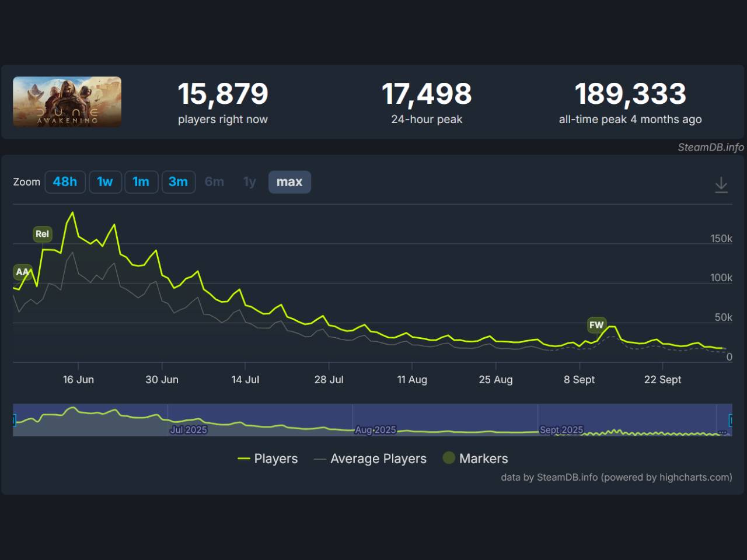The width and height of the screenshot is (747, 560).
Task: Click left navigator range handle
Action: coord(14,420)
